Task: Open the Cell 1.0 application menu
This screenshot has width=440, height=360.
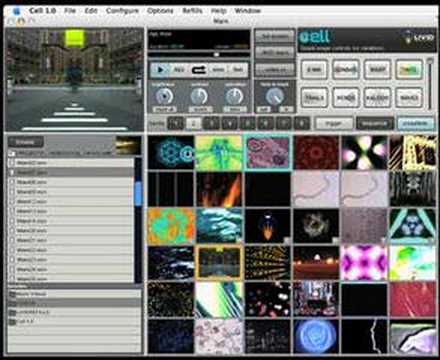Action: pos(42,11)
